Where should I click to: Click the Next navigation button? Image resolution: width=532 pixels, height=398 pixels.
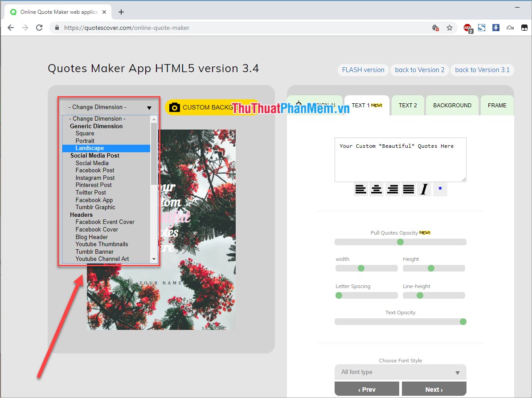(x=433, y=388)
